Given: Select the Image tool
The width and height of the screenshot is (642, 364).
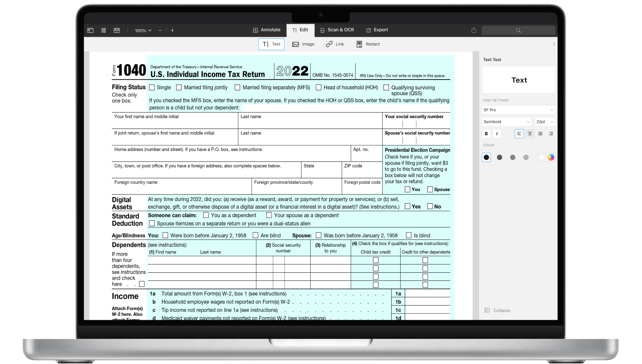Looking at the screenshot, I should coord(303,44).
